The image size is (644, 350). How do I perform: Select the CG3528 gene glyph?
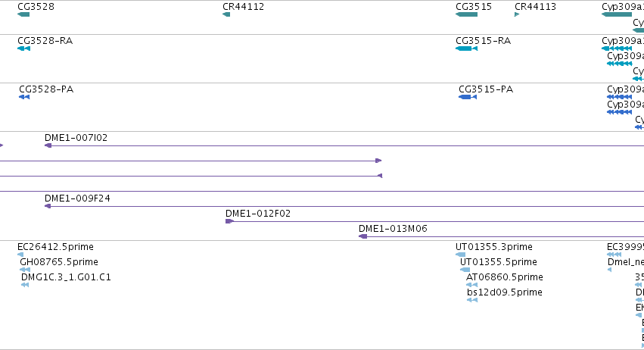(23, 14)
